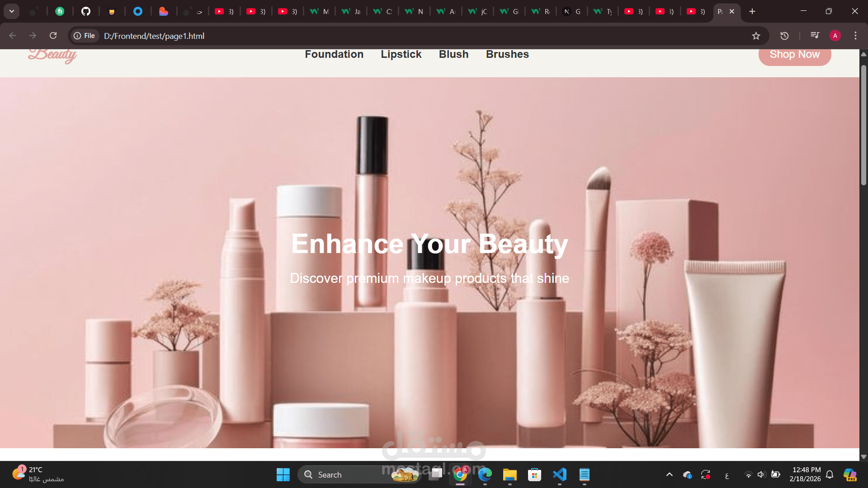Bookmark this page with star icon

[756, 36]
